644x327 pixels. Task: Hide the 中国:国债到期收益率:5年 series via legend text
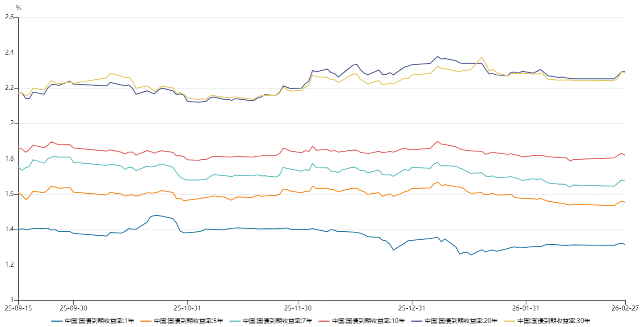click(188, 321)
